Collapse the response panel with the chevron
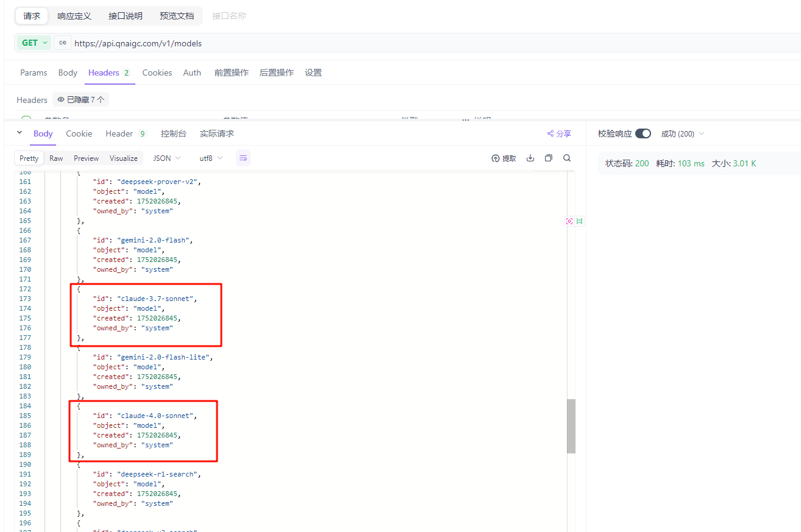This screenshot has width=801, height=532. click(x=20, y=133)
